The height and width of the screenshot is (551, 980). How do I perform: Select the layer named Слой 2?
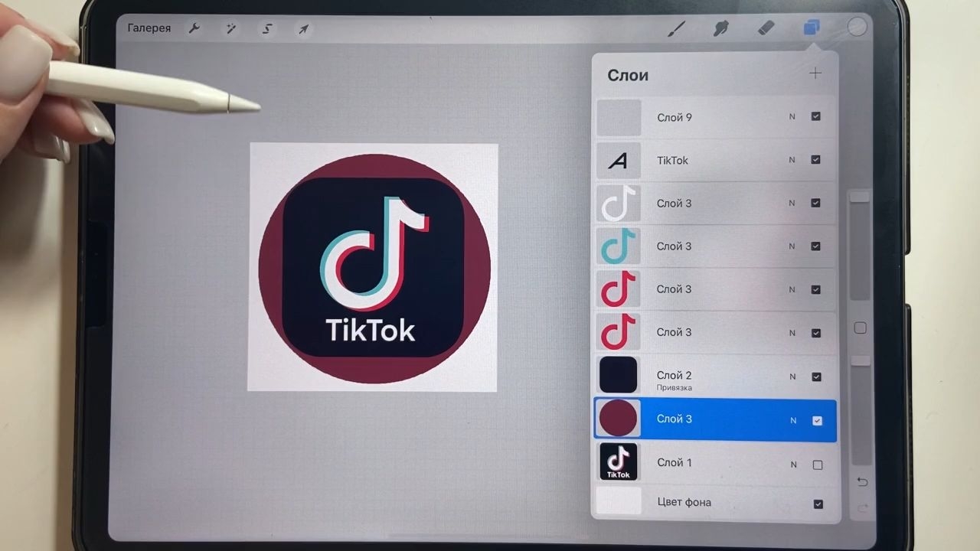pos(675,375)
